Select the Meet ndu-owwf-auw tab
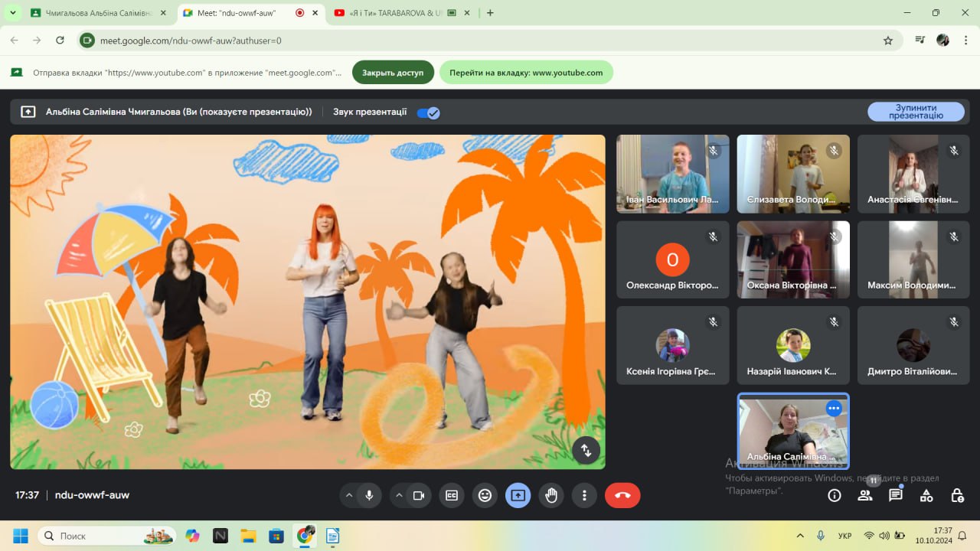The width and height of the screenshot is (980, 551). pos(251,13)
